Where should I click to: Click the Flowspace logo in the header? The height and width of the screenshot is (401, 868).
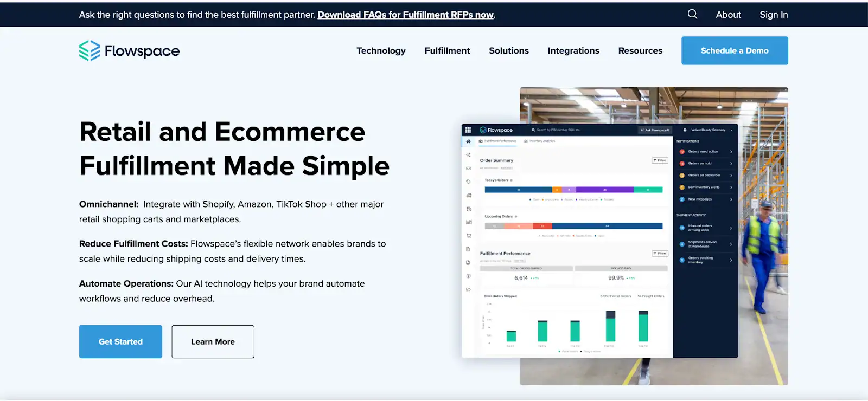[129, 50]
